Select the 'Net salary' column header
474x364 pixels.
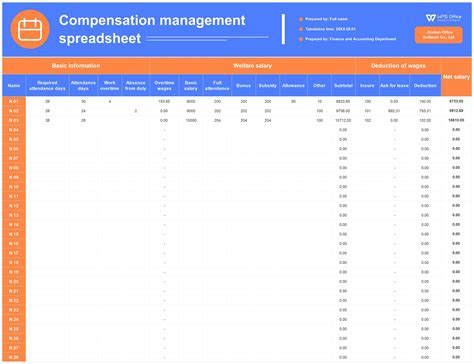(456, 77)
